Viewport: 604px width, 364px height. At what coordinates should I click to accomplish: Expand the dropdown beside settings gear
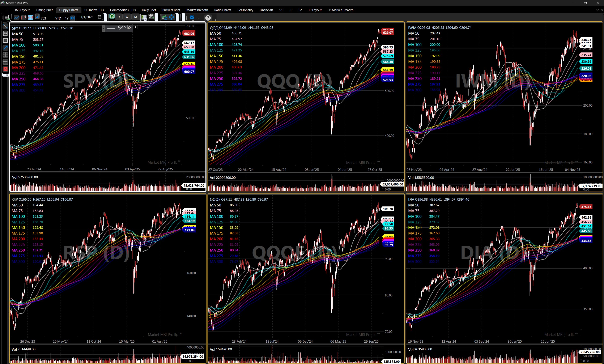coord(198,18)
